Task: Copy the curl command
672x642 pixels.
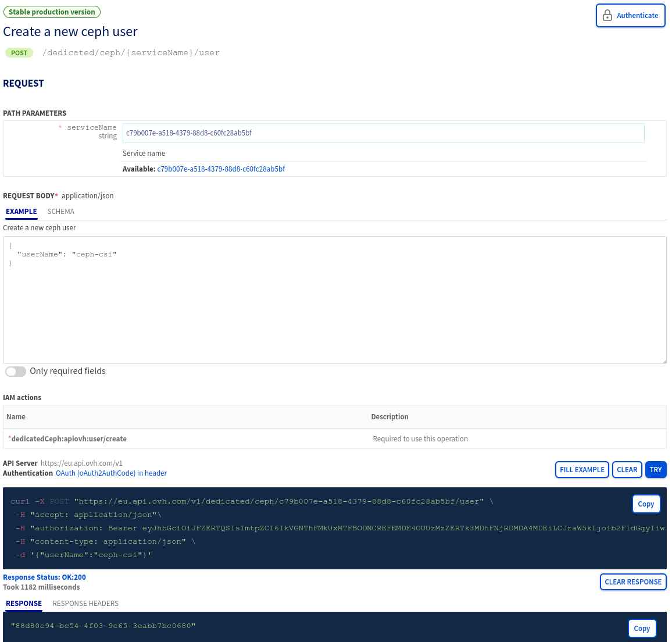Action: pos(646,504)
